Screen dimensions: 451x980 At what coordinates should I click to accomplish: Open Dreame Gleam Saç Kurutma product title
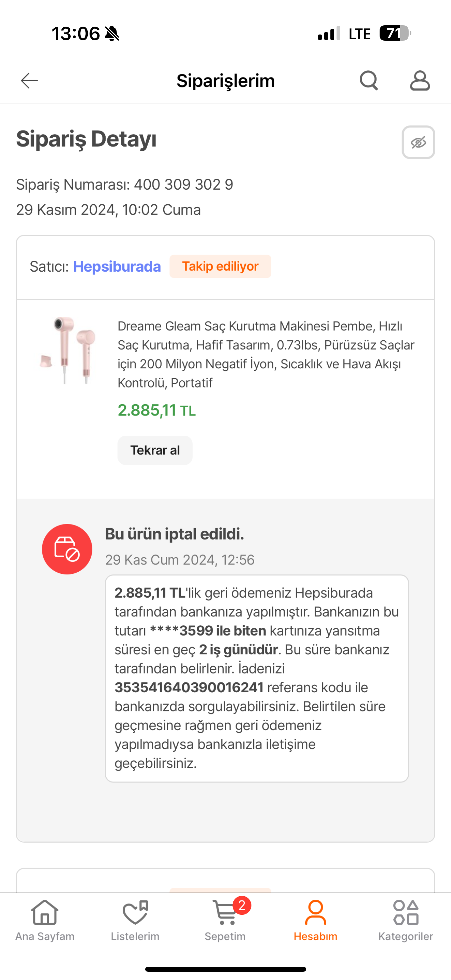266,354
